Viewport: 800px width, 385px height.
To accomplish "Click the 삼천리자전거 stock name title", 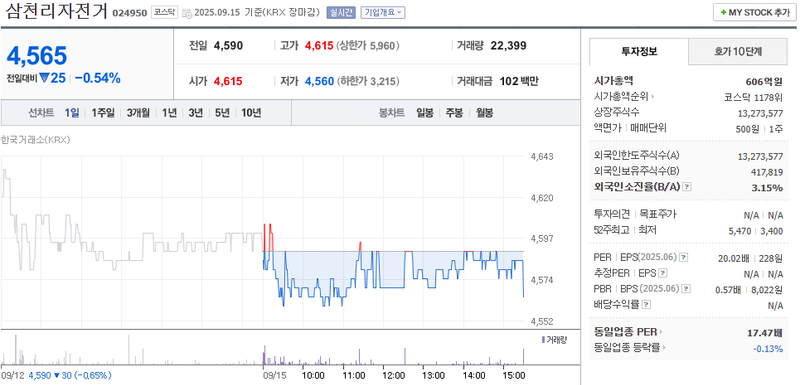I will point(57,12).
